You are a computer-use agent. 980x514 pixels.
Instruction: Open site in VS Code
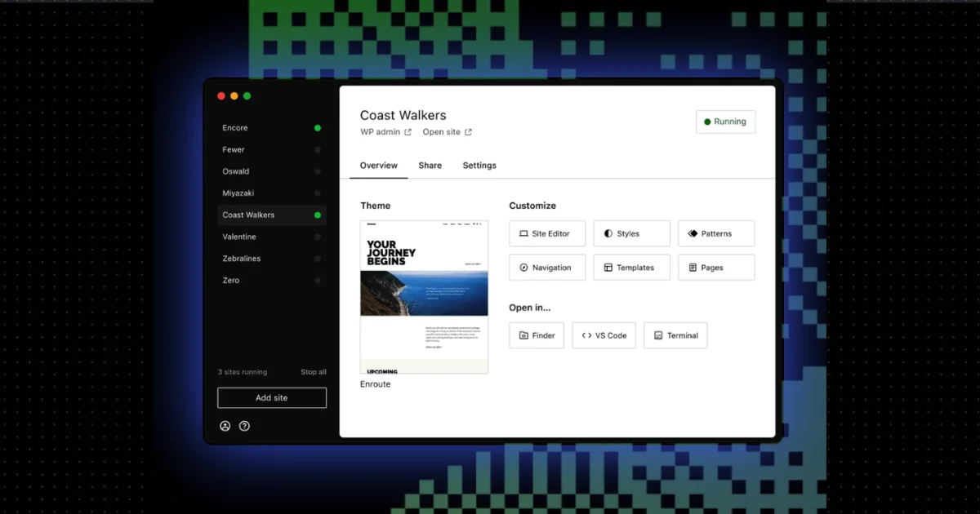click(604, 335)
